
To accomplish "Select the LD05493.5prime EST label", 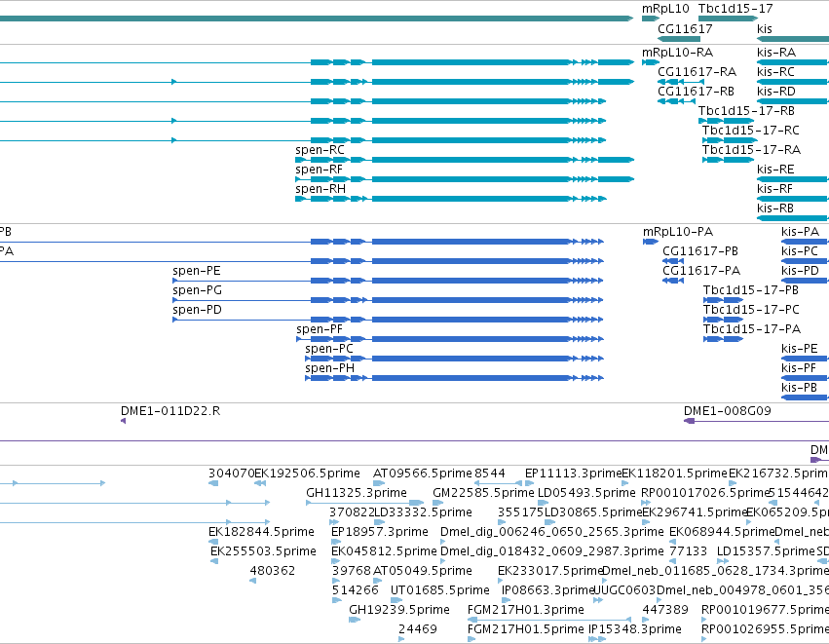I will pos(586,493).
